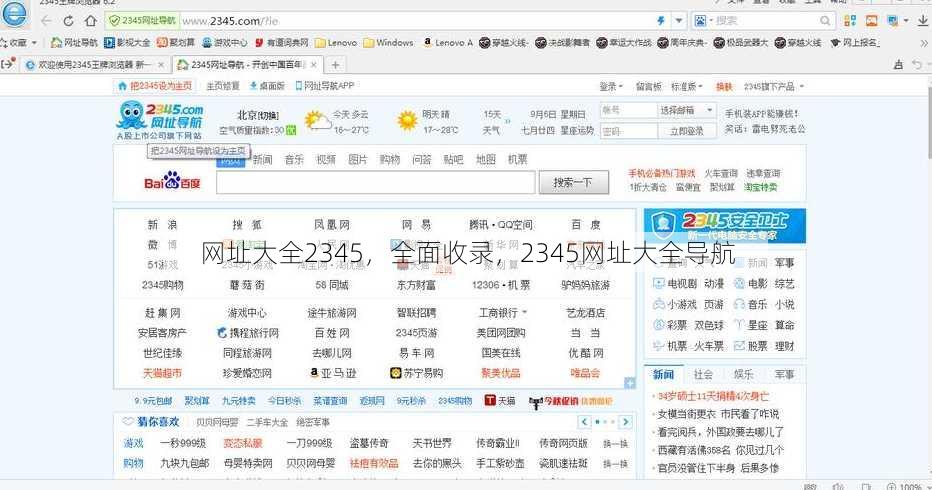Open the 亚马逊 site link
Screen dimensions: 932x490
click(333, 373)
